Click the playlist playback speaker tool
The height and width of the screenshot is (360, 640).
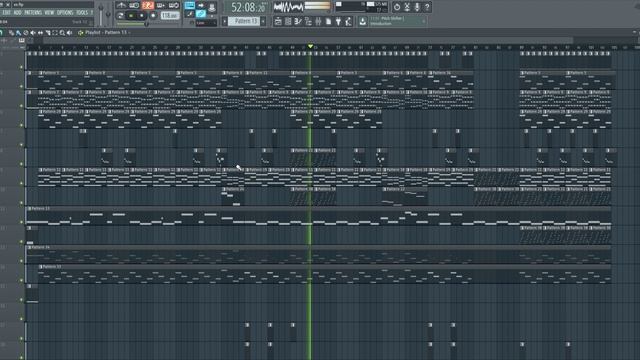[x=69, y=33]
